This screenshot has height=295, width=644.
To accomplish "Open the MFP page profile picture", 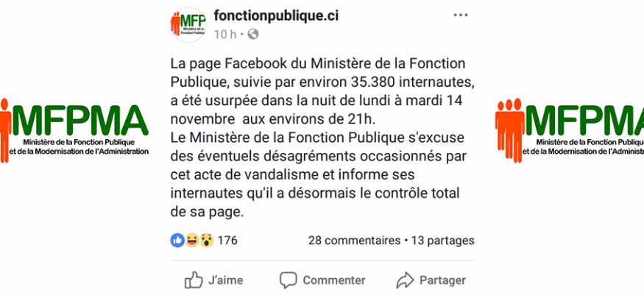I will 188,24.
